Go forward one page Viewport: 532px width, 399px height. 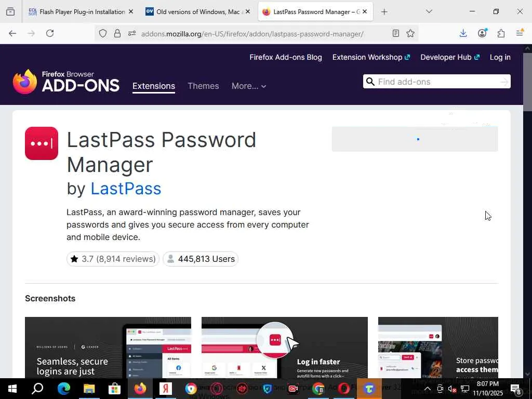click(x=31, y=33)
